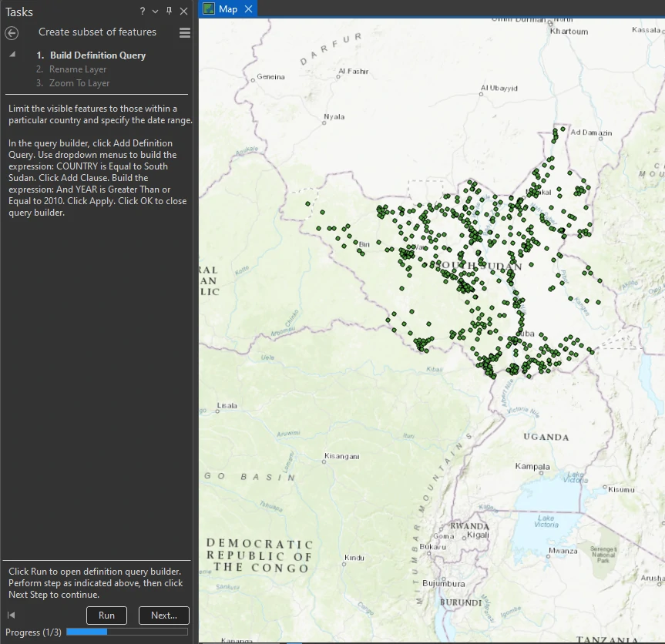
Task: Click the Ad Damazin city label
Action: tap(591, 132)
